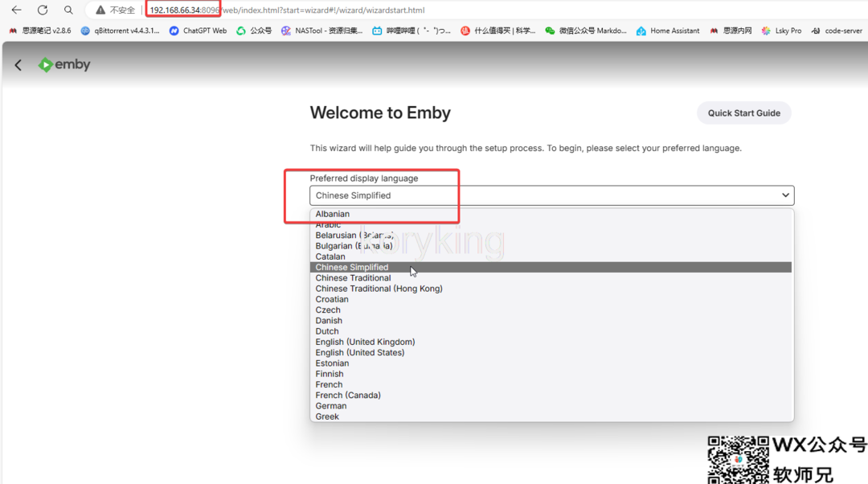
Task: Click the not-secure warning triangle icon
Action: point(100,10)
